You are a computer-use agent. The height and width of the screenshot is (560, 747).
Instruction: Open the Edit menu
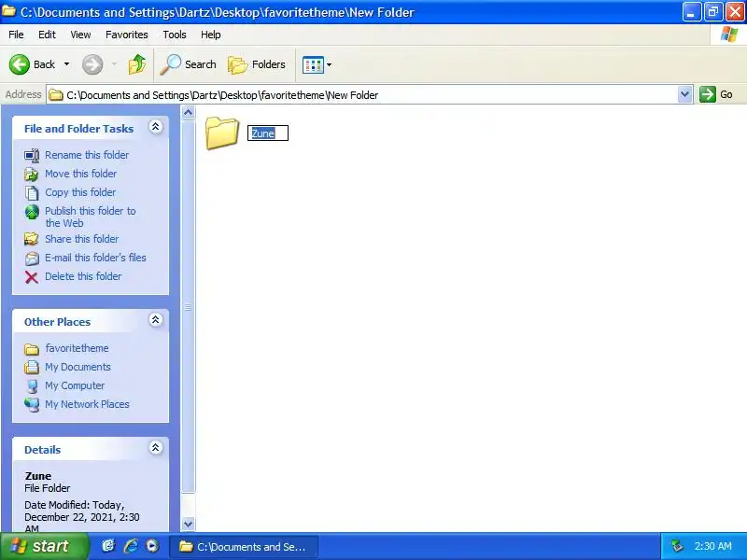[x=47, y=35]
